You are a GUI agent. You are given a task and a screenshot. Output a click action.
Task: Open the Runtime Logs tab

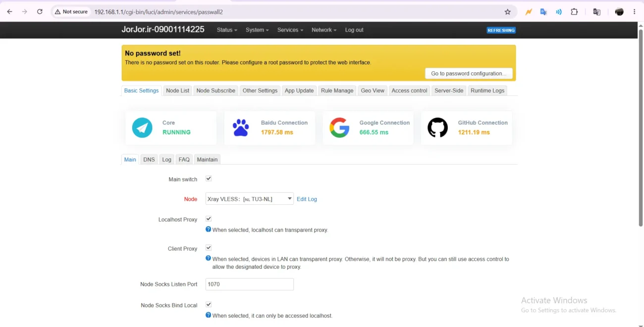click(x=487, y=91)
